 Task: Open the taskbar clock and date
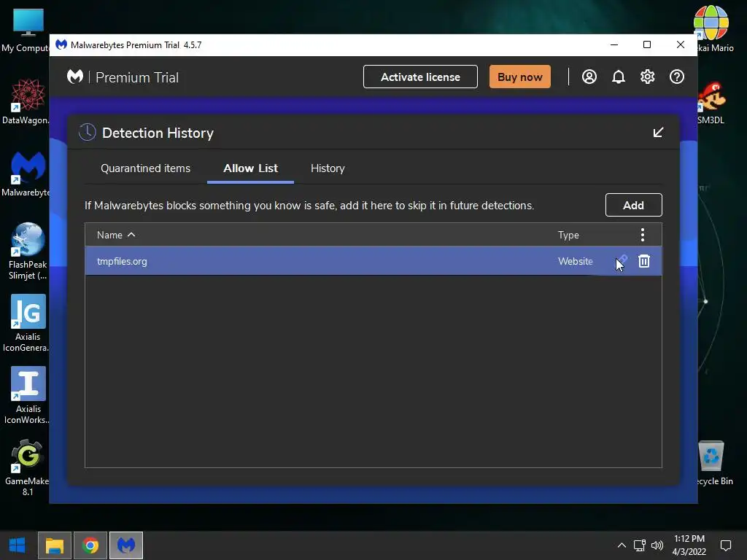[x=689, y=545]
